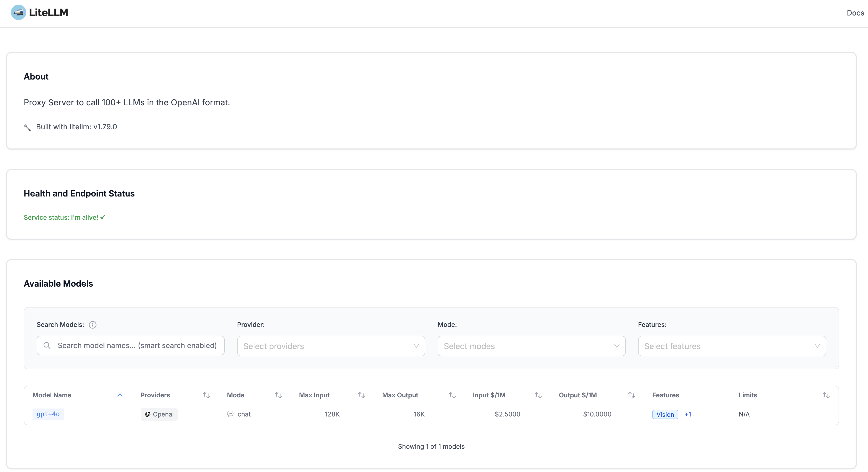Click the LiteLLM logo icon

pos(18,12)
